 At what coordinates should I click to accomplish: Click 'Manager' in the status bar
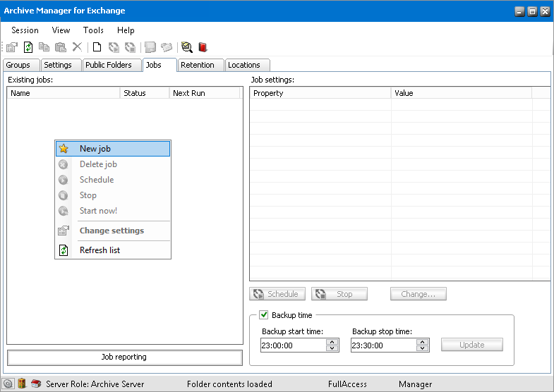click(415, 384)
